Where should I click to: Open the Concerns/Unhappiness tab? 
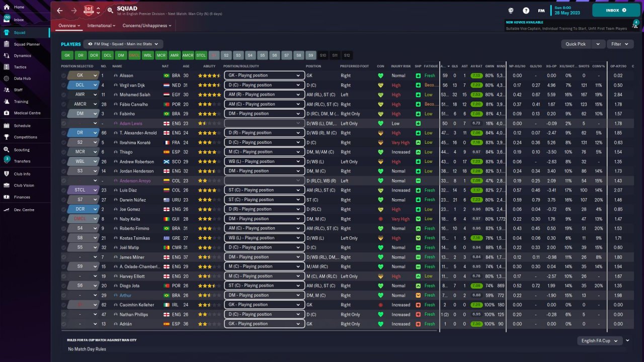pos(146,26)
